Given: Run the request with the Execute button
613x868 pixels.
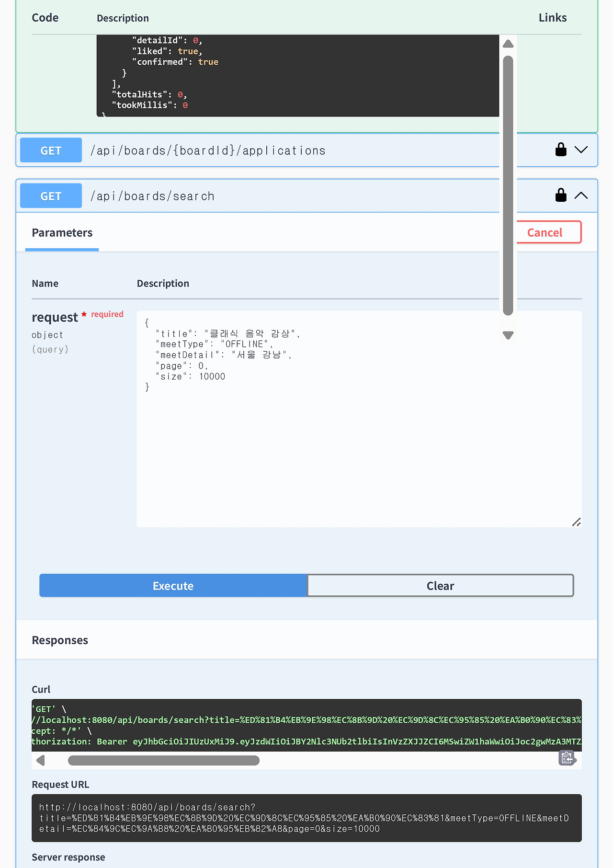Looking at the screenshot, I should (173, 586).
